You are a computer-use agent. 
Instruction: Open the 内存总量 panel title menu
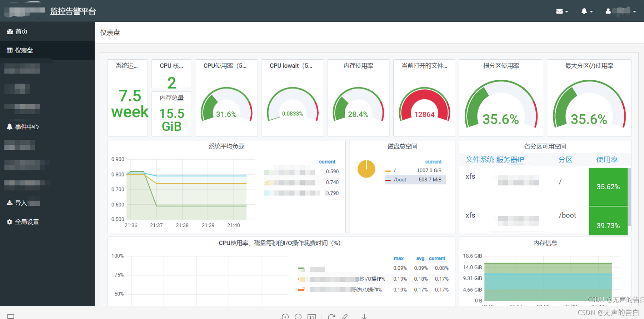172,98
